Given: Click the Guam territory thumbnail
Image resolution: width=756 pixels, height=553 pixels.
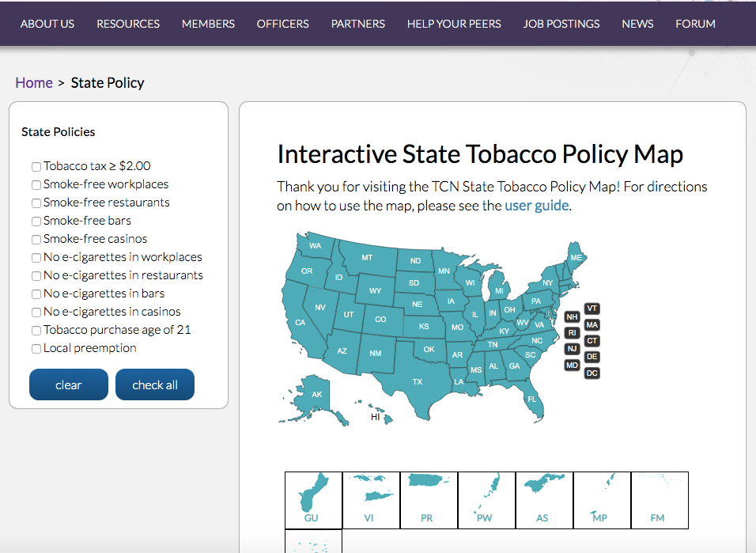Looking at the screenshot, I should 313,494.
